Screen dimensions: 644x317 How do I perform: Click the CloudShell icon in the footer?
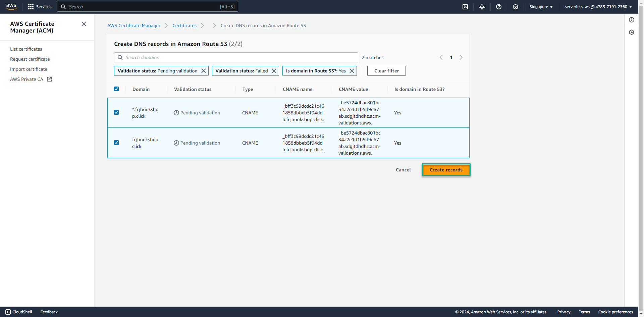coord(8,312)
